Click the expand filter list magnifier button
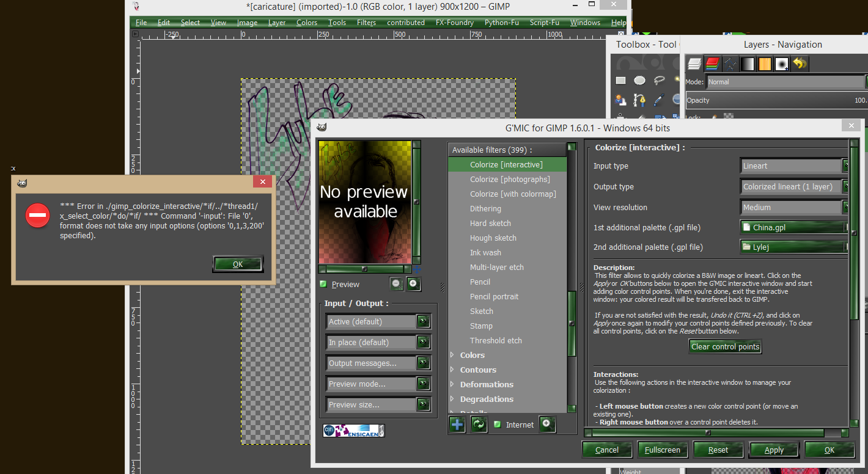The height and width of the screenshot is (474, 868). (547, 425)
